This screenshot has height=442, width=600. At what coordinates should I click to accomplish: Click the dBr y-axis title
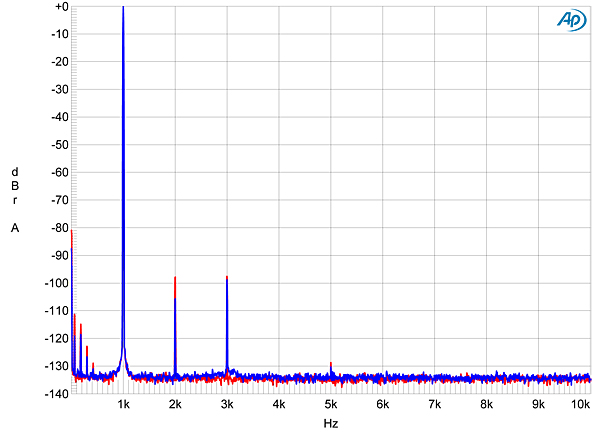[x=15, y=185]
